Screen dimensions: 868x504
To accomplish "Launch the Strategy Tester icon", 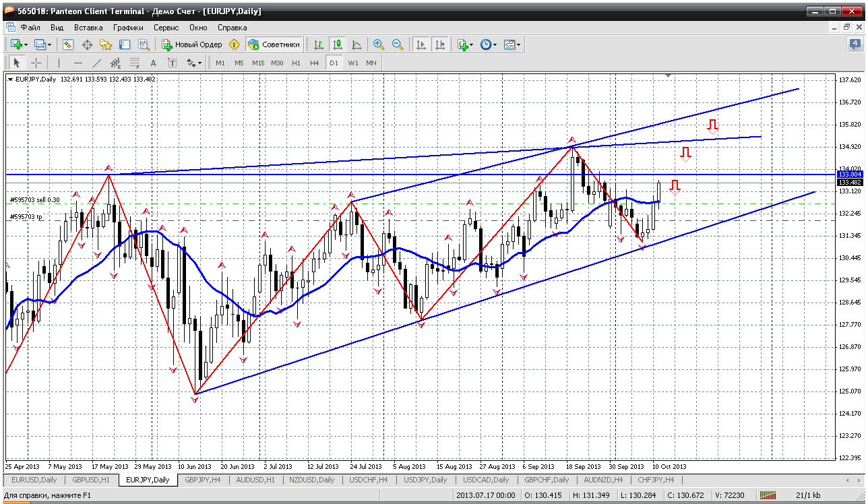I will tap(144, 44).
